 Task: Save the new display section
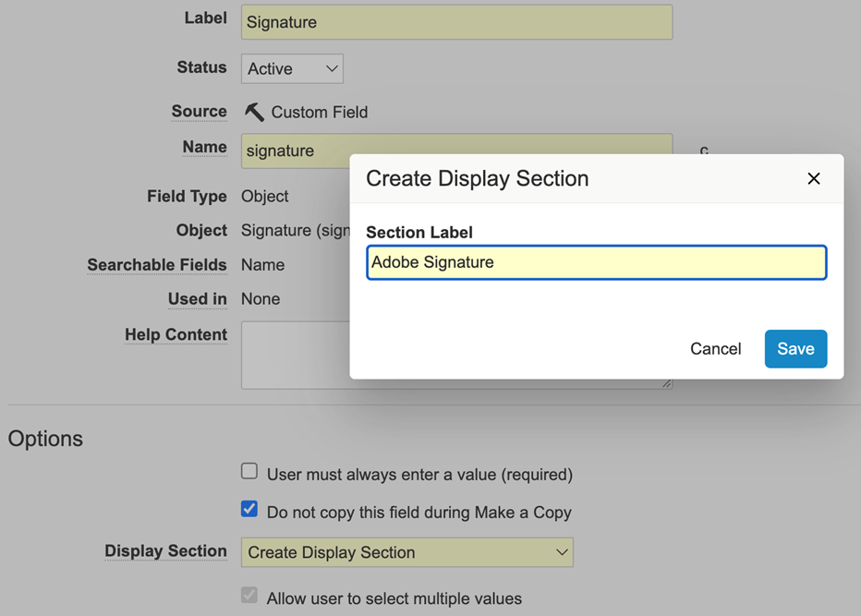tap(795, 349)
